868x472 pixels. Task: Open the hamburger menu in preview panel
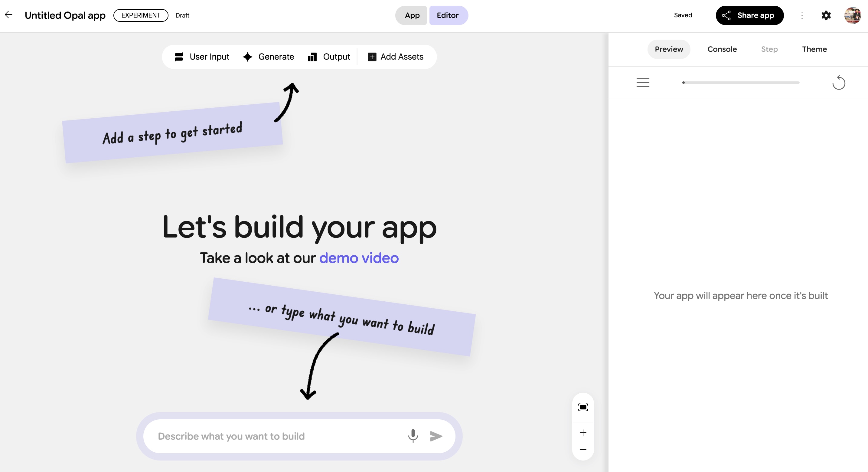(643, 83)
